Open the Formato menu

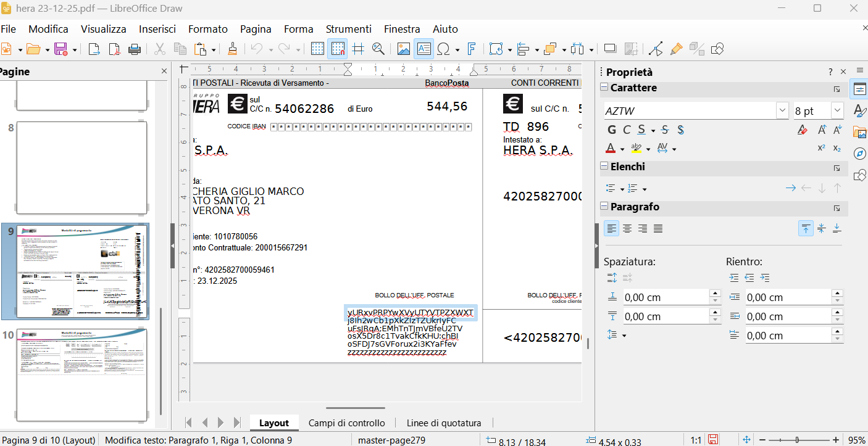(x=208, y=29)
